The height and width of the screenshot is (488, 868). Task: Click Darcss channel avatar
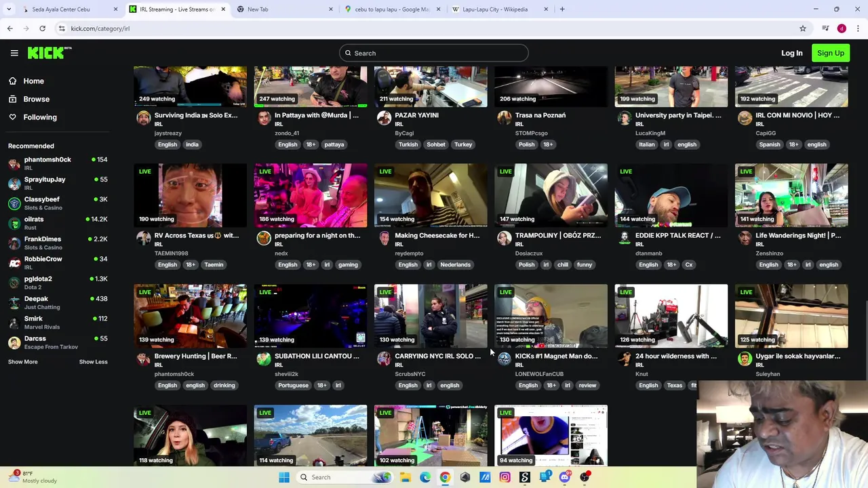point(14,342)
